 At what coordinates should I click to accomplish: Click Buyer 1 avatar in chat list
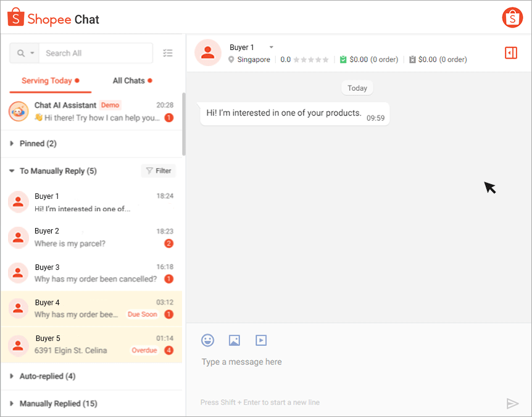point(18,202)
